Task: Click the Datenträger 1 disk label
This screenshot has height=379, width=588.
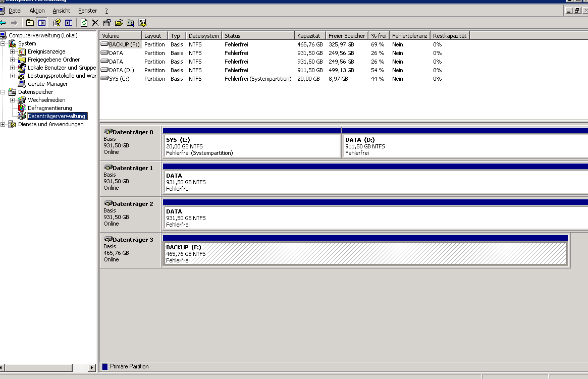Action: [x=131, y=179]
